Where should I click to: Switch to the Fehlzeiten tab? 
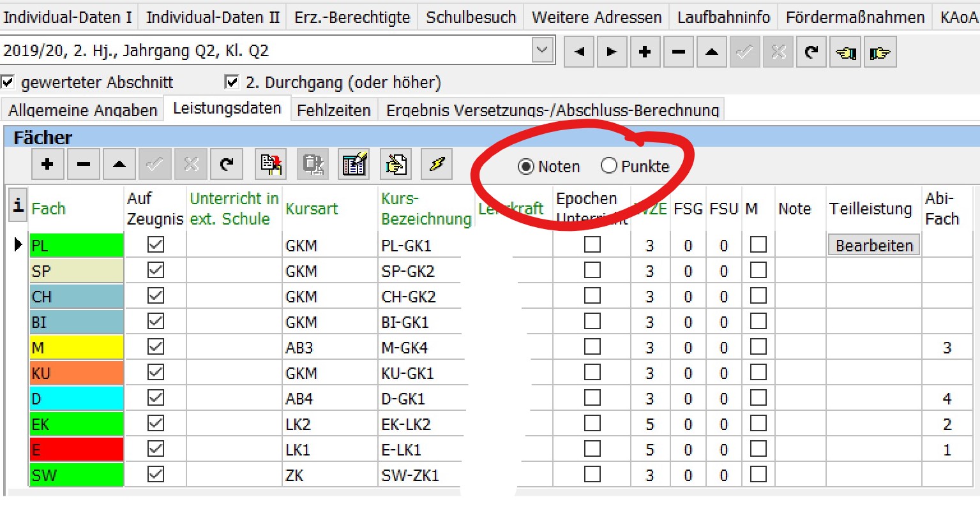pyautogui.click(x=333, y=110)
